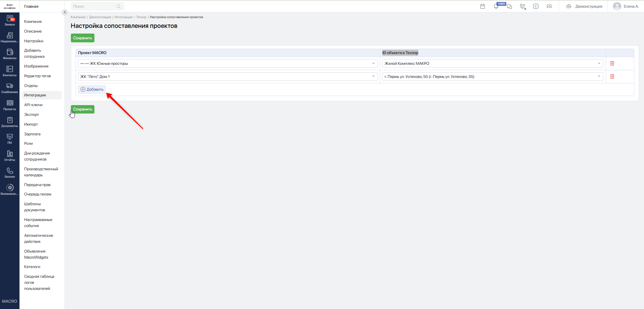The width and height of the screenshot is (644, 309).
Task: Open the Документы sidebar icon
Action: tap(10, 122)
